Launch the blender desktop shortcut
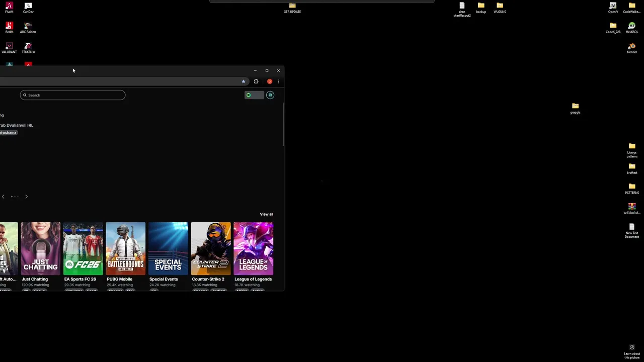644x362 pixels. click(x=632, y=48)
